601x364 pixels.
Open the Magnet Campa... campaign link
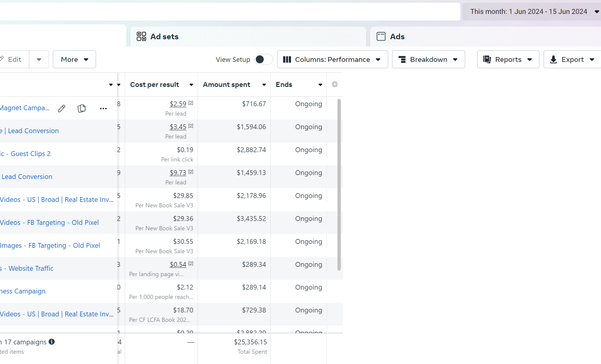(x=25, y=108)
